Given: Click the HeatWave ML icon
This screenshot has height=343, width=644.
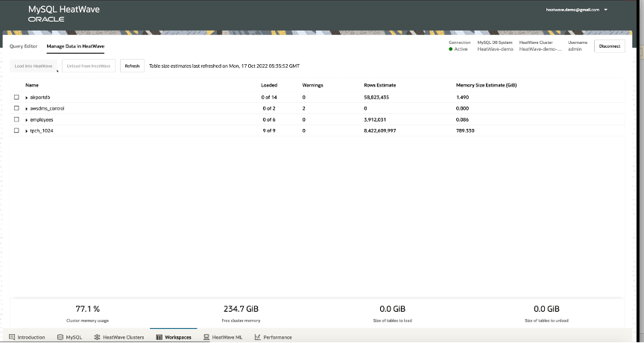Looking at the screenshot, I should 206,337.
